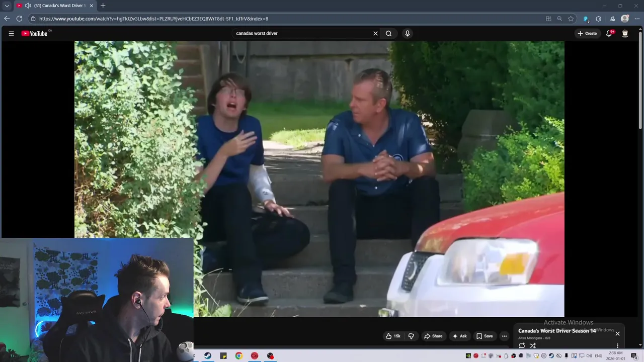Open a new tab with plus button

[103, 6]
